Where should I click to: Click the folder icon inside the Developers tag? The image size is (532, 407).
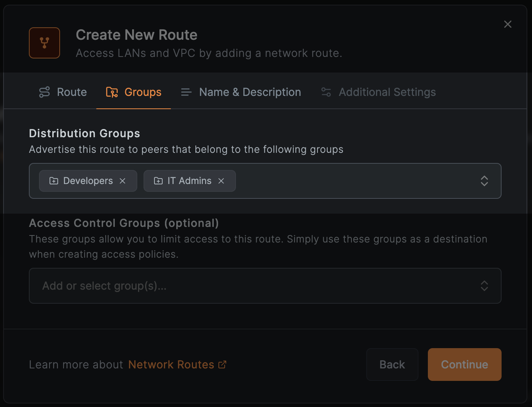[x=53, y=180]
